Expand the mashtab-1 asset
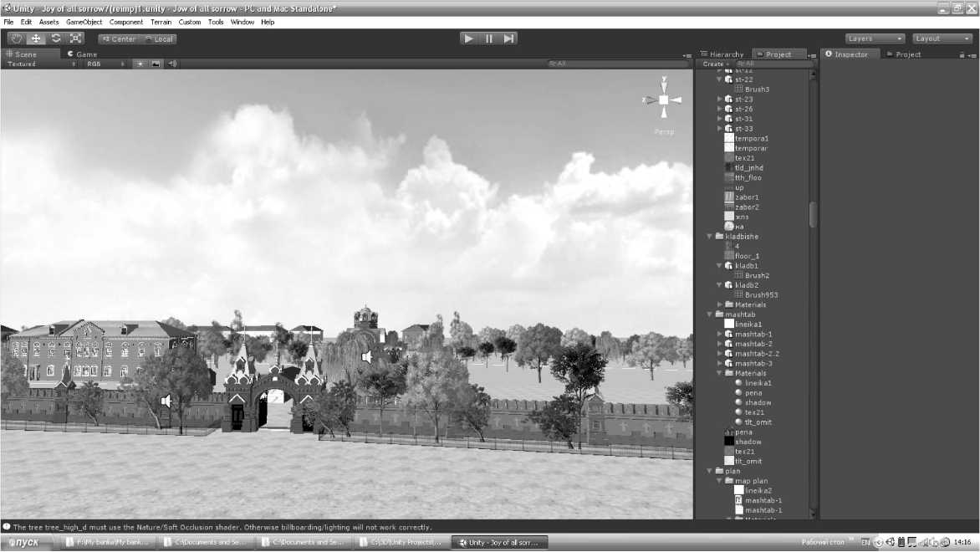 point(719,334)
